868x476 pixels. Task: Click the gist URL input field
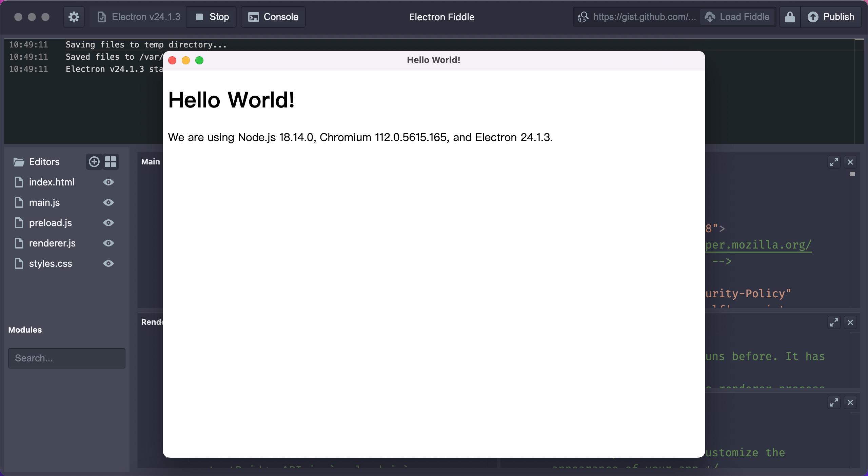click(x=637, y=17)
